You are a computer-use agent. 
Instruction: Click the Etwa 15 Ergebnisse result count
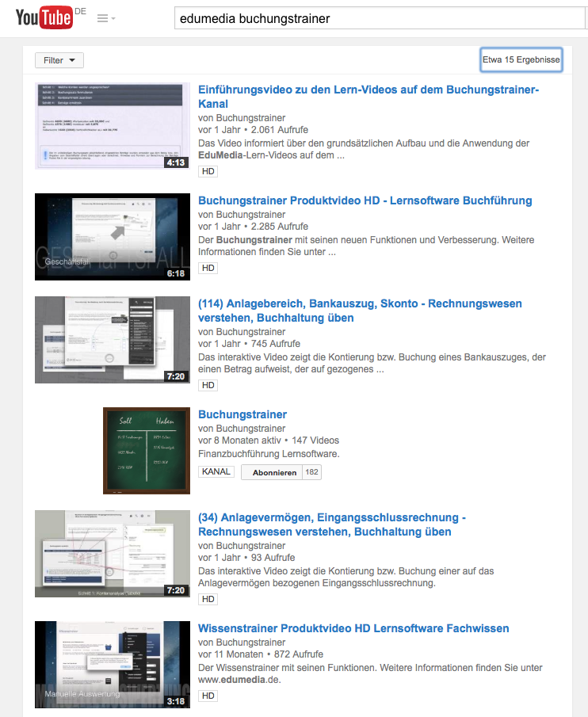click(521, 59)
